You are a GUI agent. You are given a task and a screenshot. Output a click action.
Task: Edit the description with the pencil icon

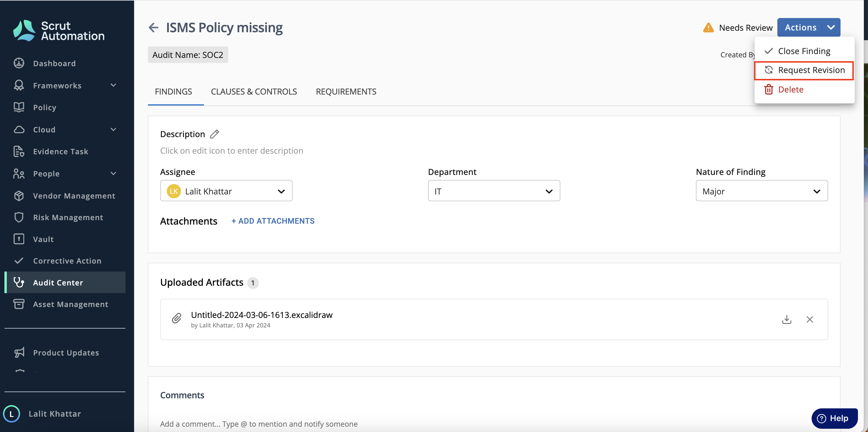215,134
